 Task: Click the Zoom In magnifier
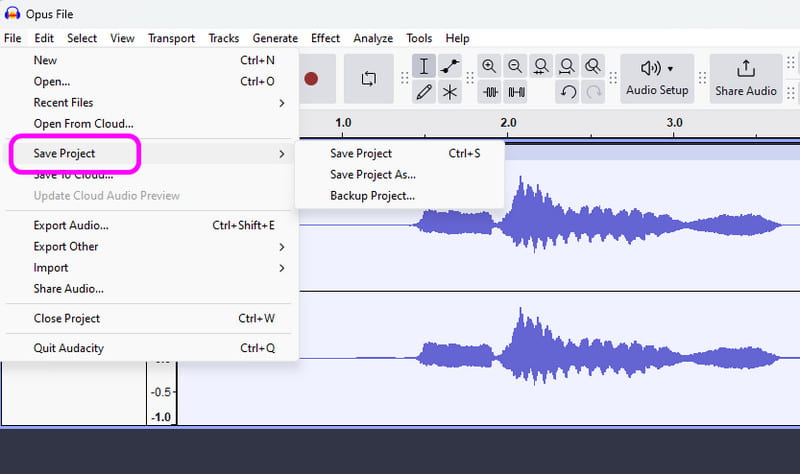tap(489, 66)
